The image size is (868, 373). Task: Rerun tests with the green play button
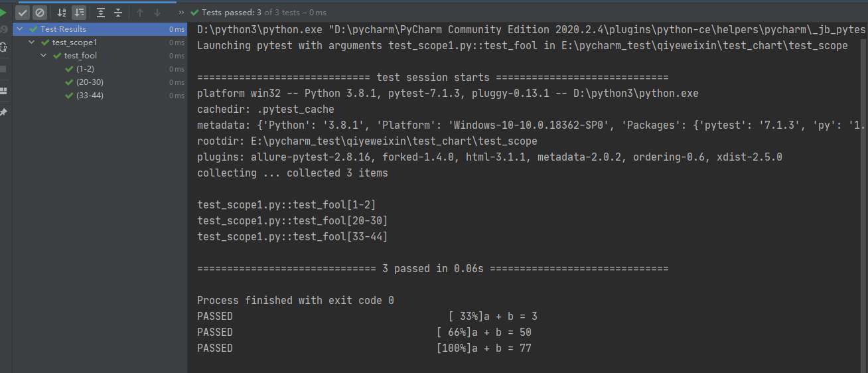(3, 13)
